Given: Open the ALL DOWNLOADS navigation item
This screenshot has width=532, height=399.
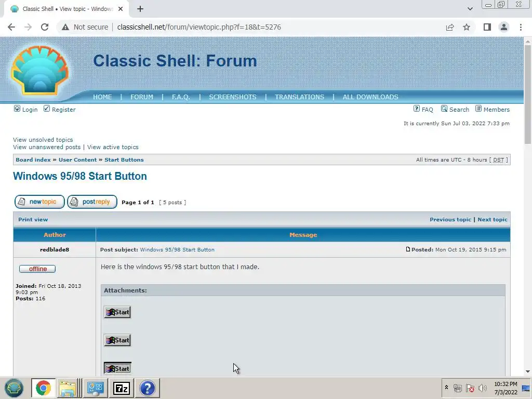Looking at the screenshot, I should point(370,97).
